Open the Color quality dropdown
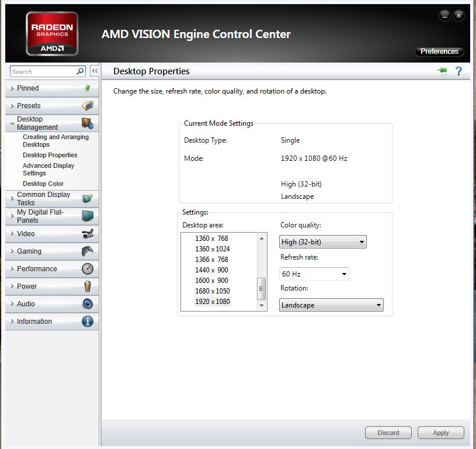 click(323, 242)
